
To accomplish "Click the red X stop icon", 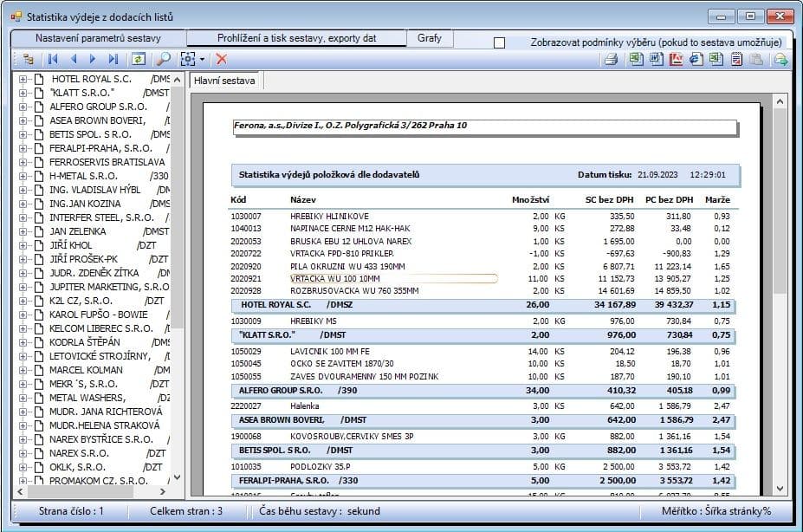I will pyautogui.click(x=221, y=60).
